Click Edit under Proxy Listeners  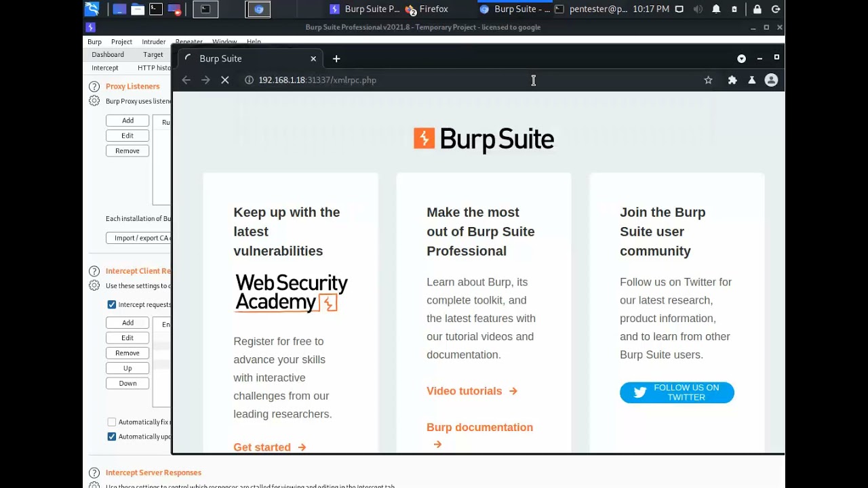127,136
